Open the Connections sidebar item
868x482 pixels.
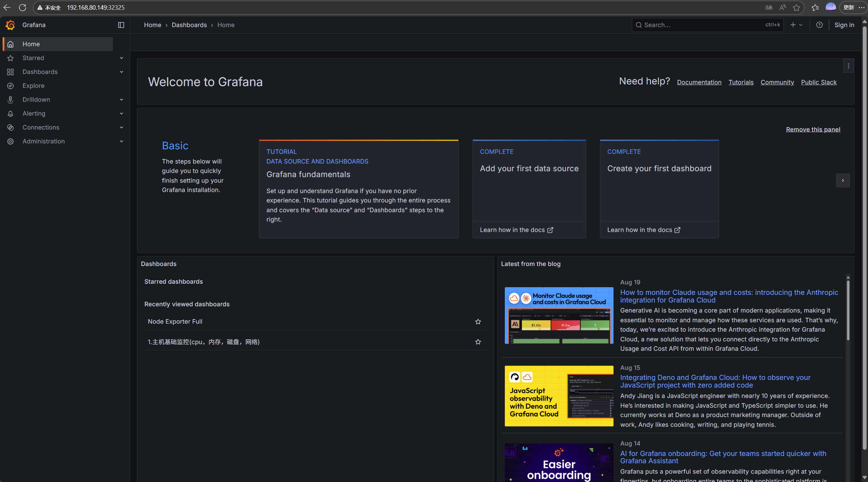(41, 127)
